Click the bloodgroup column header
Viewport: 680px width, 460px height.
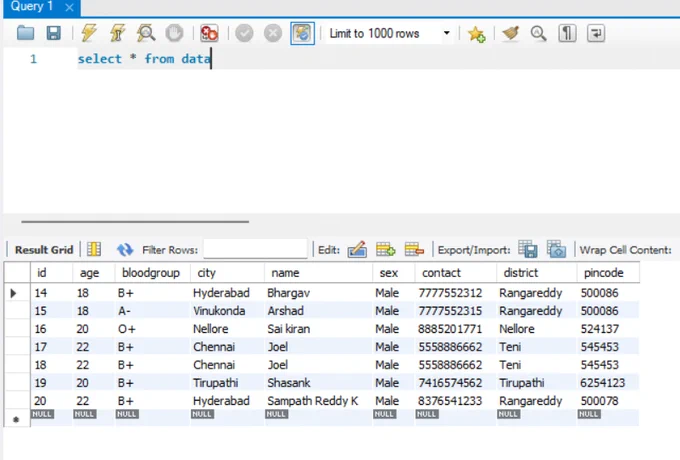point(153,273)
